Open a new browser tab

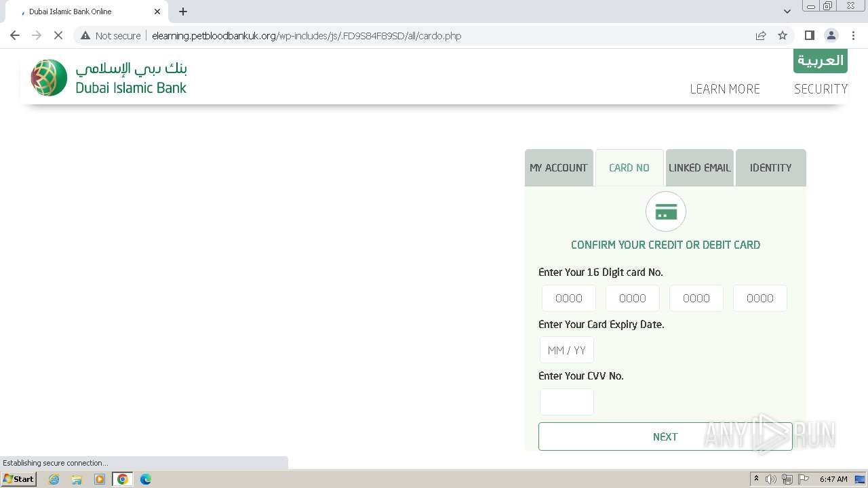(183, 12)
